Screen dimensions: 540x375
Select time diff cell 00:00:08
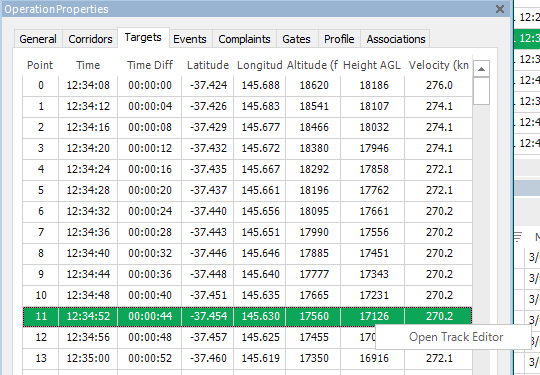pos(150,127)
